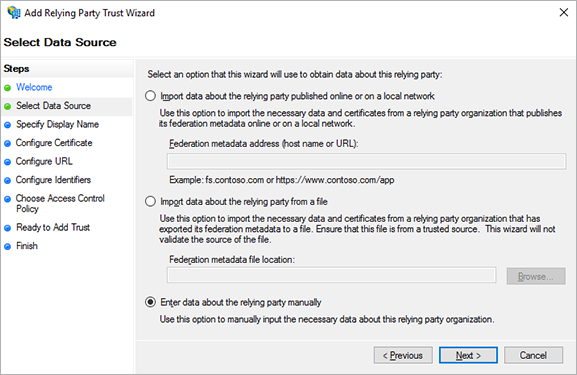
Task: Click the Federation metadata file location field
Action: [332, 275]
